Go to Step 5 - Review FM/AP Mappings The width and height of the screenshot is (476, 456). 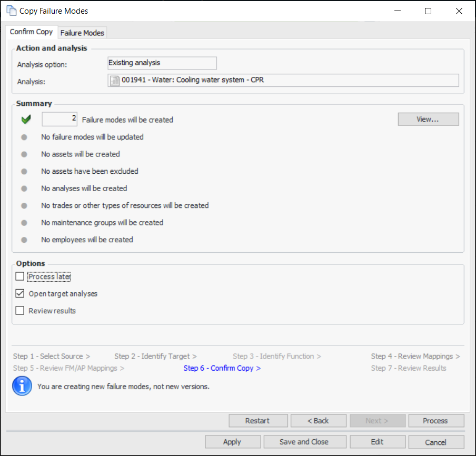pyautogui.click(x=68, y=368)
